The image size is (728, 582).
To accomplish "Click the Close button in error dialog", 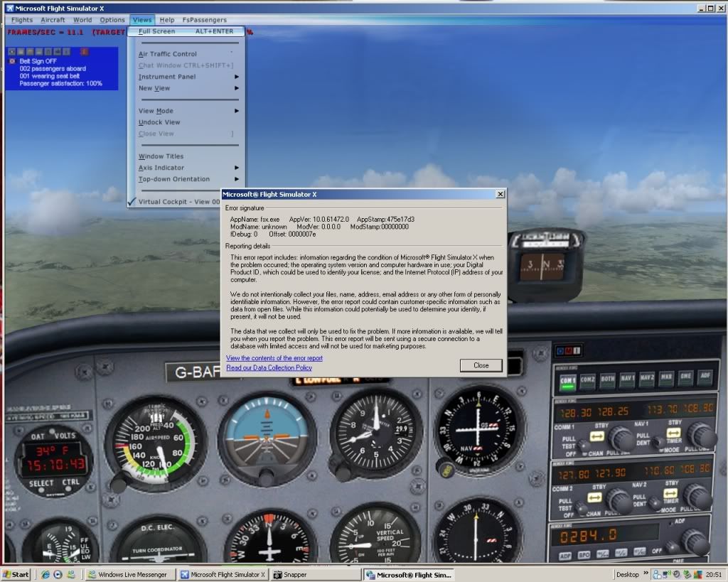I will coord(481,365).
